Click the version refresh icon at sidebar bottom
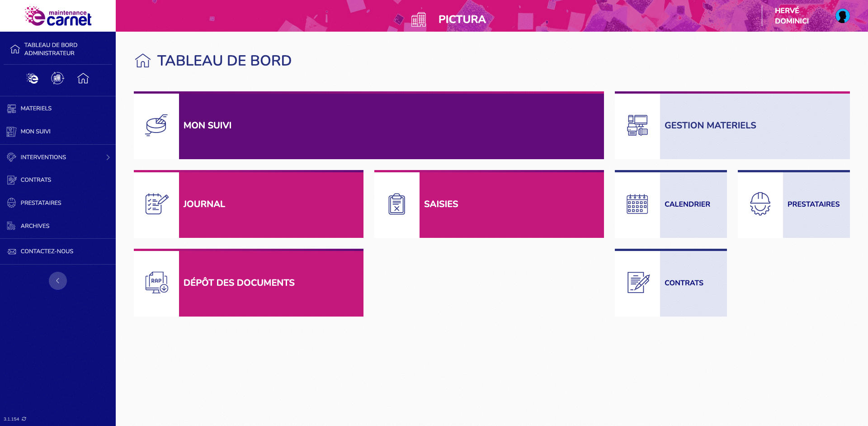Viewport: 868px width, 426px height. [x=24, y=419]
